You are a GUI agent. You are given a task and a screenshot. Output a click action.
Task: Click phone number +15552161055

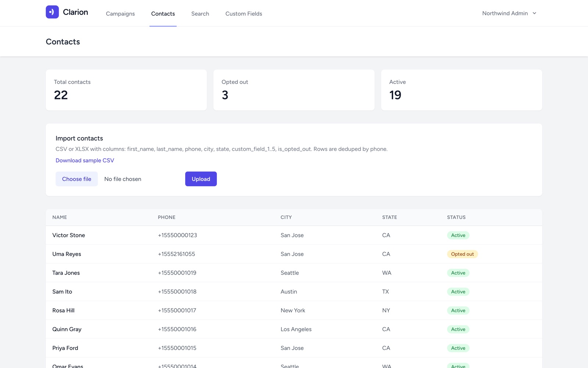(x=176, y=254)
